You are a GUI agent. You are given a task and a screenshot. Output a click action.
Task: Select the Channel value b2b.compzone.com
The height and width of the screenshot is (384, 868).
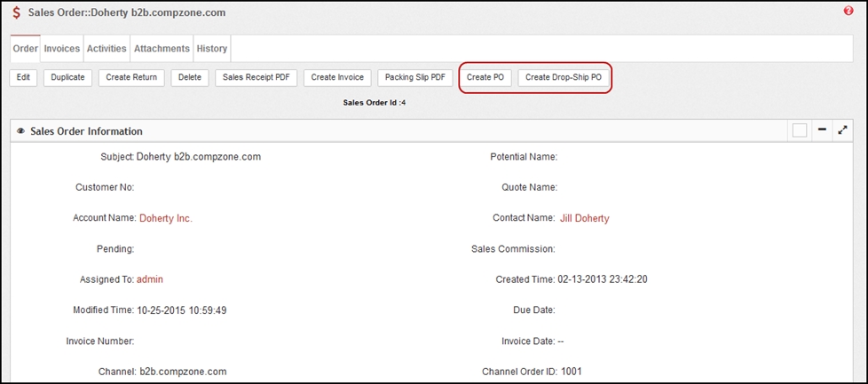tap(183, 372)
